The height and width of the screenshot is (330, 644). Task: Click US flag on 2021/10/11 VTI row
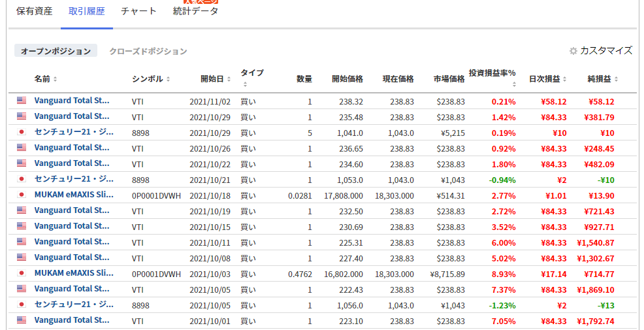pyautogui.click(x=22, y=242)
